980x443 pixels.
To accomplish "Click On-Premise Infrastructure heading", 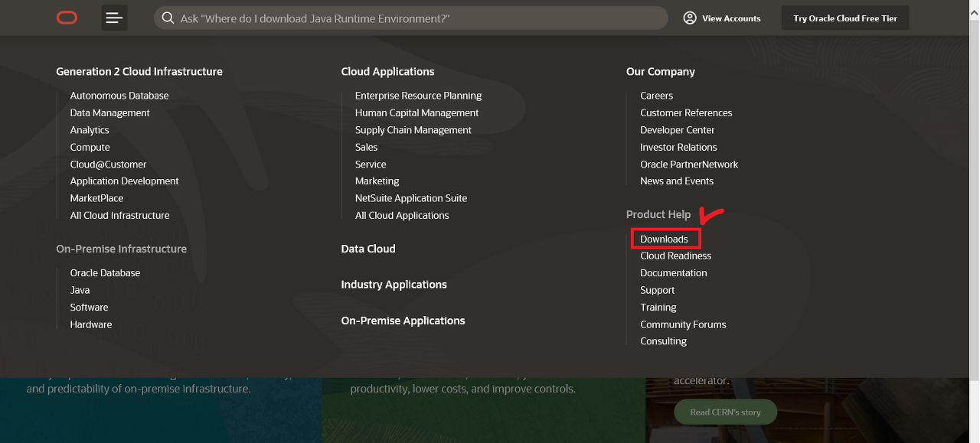I will click(x=122, y=249).
